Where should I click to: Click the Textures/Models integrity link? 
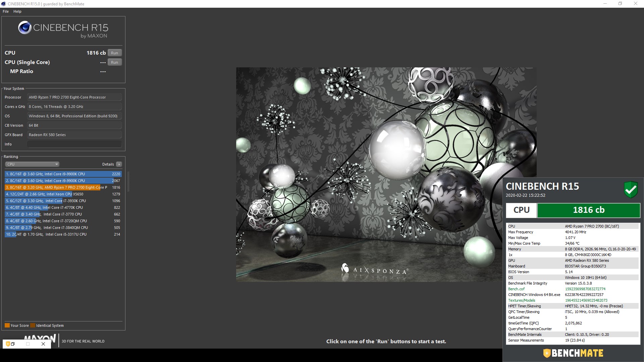[522, 300]
